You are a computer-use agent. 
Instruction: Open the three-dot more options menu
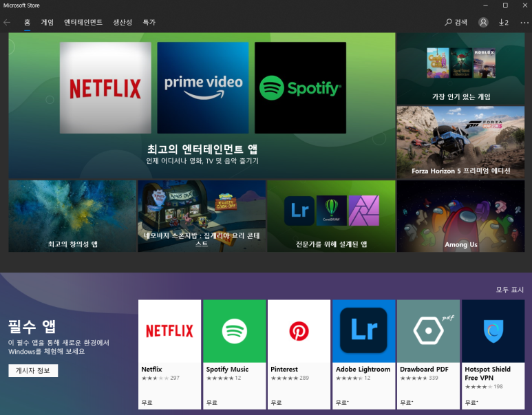coord(524,23)
